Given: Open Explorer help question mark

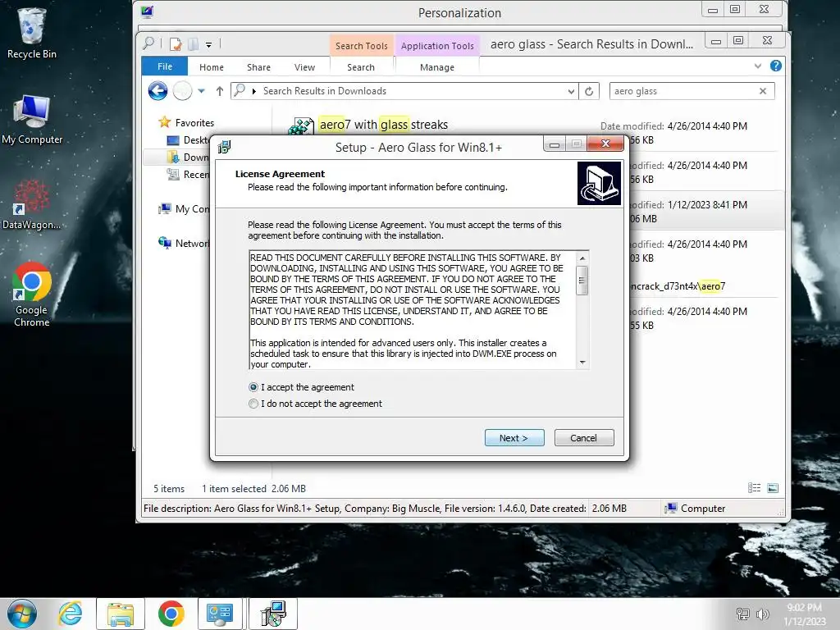Looking at the screenshot, I should pyautogui.click(x=776, y=66).
